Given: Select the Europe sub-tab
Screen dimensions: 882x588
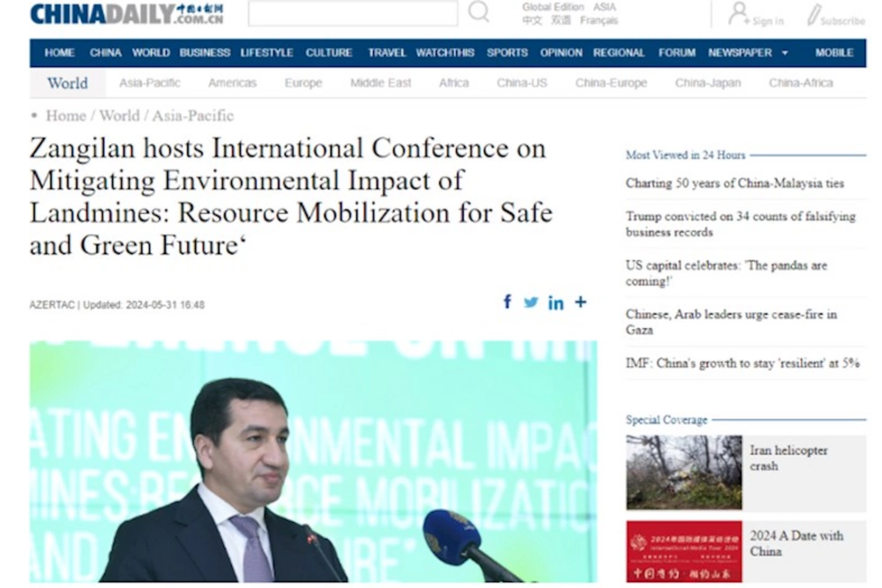Looking at the screenshot, I should 304,83.
